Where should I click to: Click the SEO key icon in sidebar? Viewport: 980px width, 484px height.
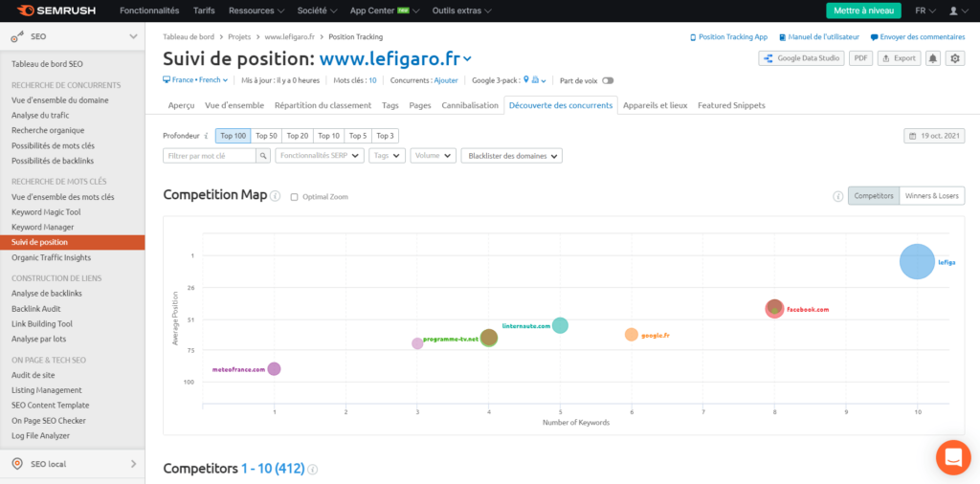click(17, 37)
